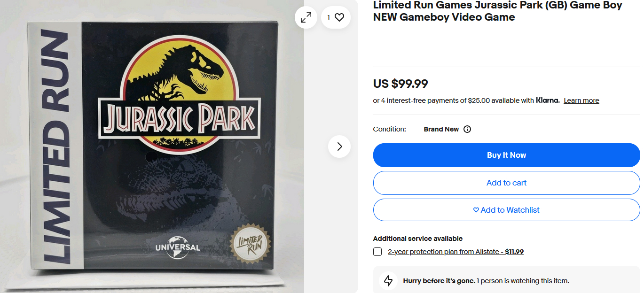Click Add to Watchlist

(x=506, y=210)
